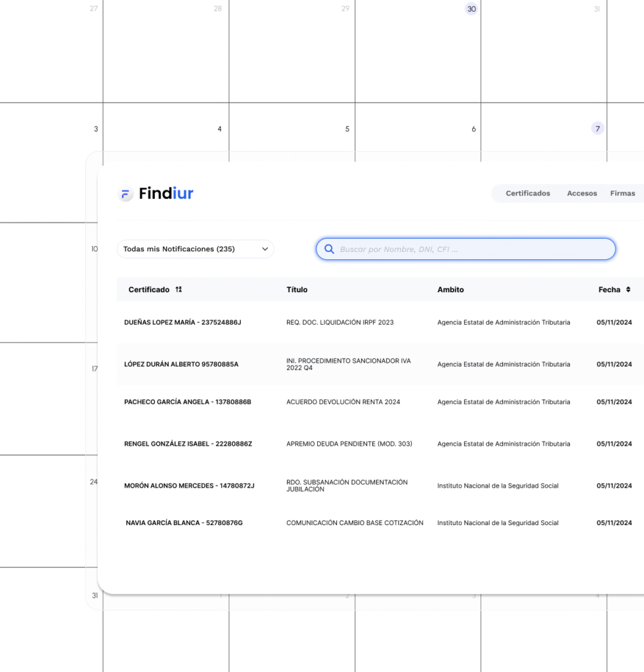Click the Ambito column header

[x=450, y=289]
